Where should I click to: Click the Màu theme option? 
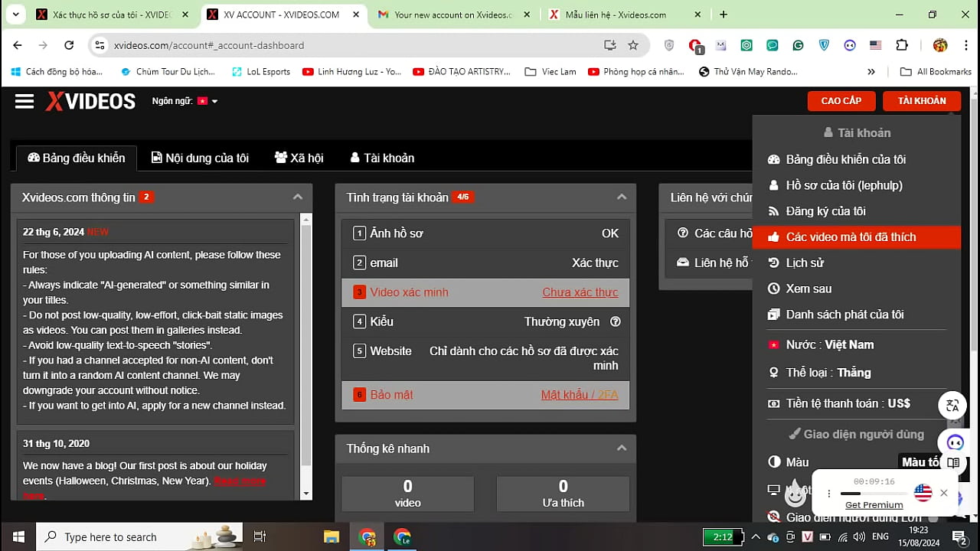(x=796, y=462)
